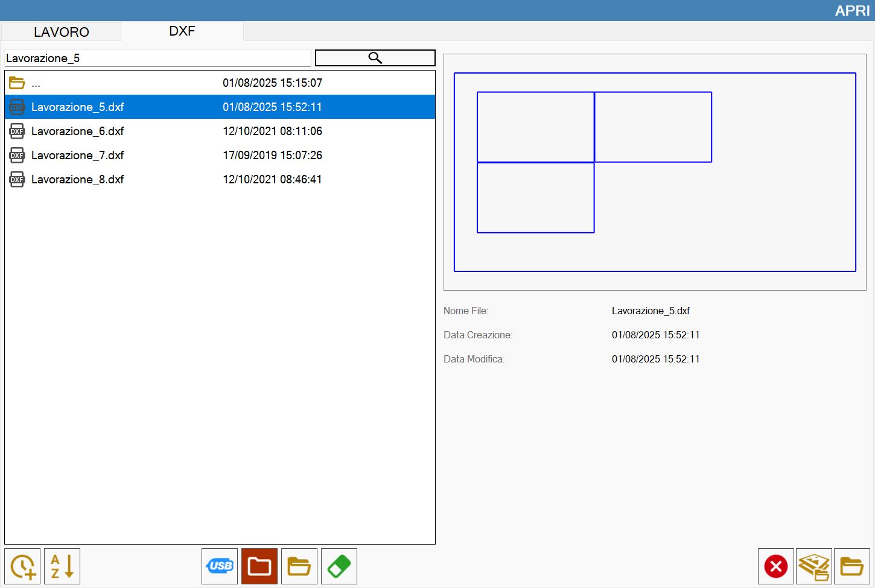Image resolution: width=875 pixels, height=588 pixels.
Task: Sort files alphabetically with the A-Z icon
Action: (62, 566)
